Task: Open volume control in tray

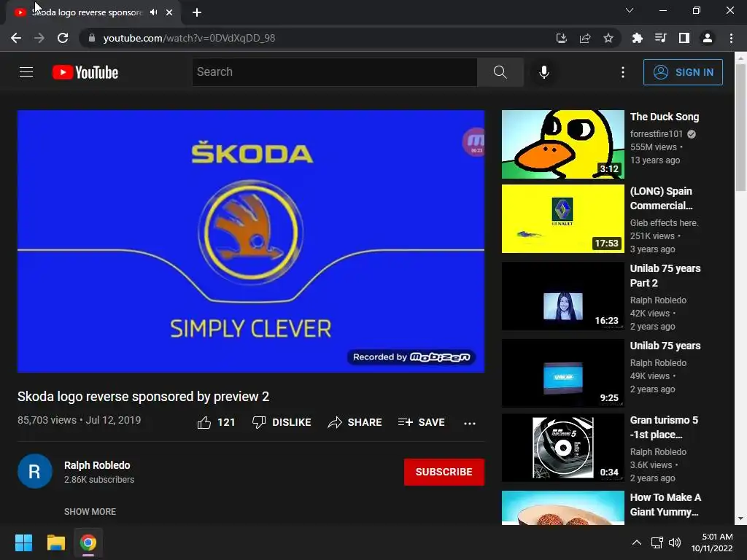Action: 675,542
